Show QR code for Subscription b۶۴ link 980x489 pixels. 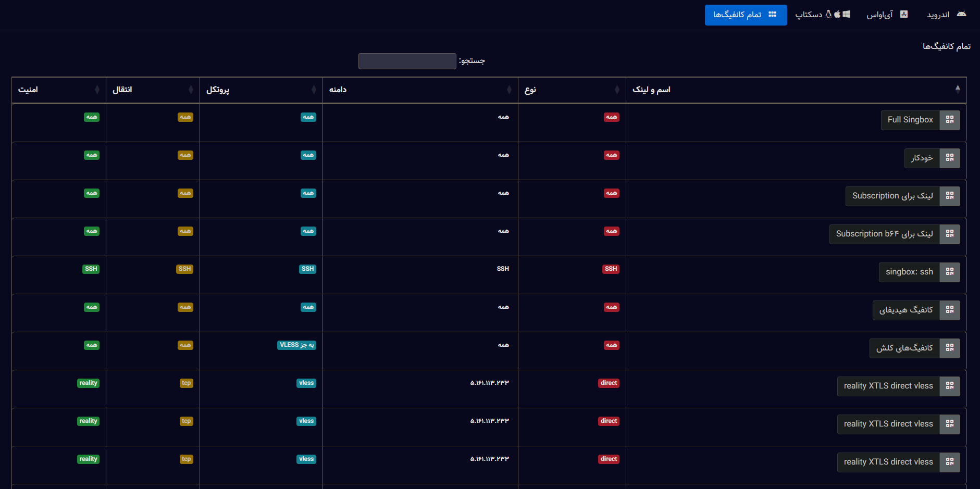[x=950, y=234]
